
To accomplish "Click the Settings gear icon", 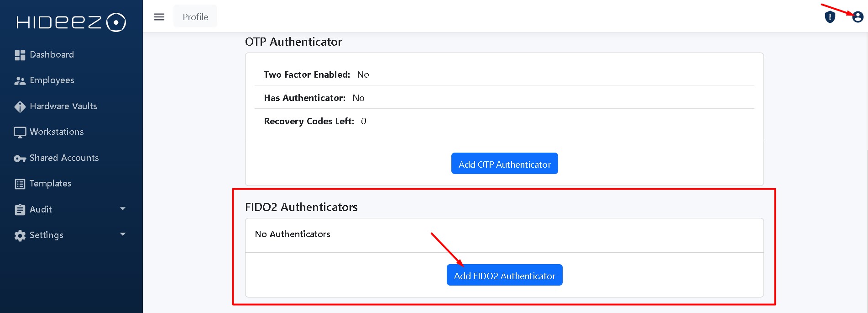I will [20, 236].
